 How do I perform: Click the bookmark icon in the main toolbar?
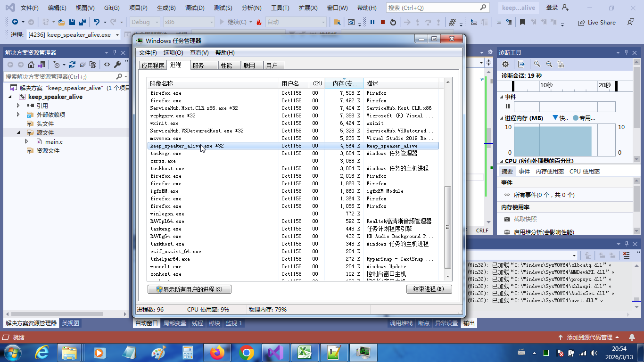coord(522,22)
